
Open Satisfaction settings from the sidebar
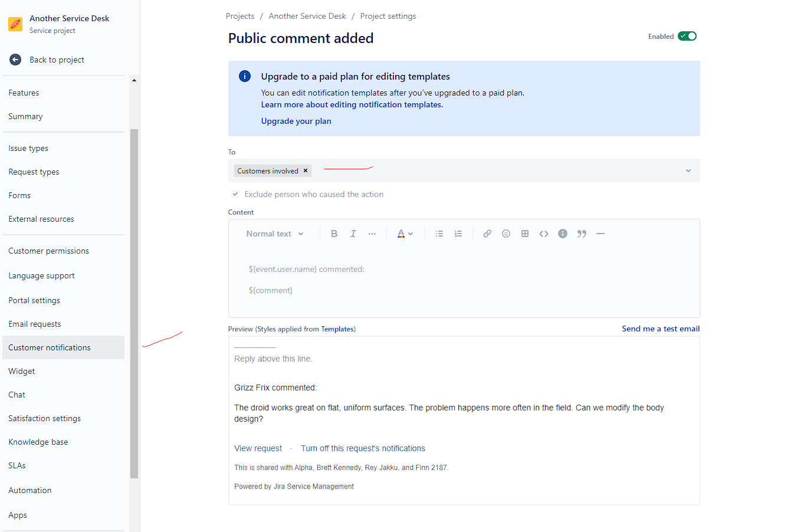coord(44,418)
